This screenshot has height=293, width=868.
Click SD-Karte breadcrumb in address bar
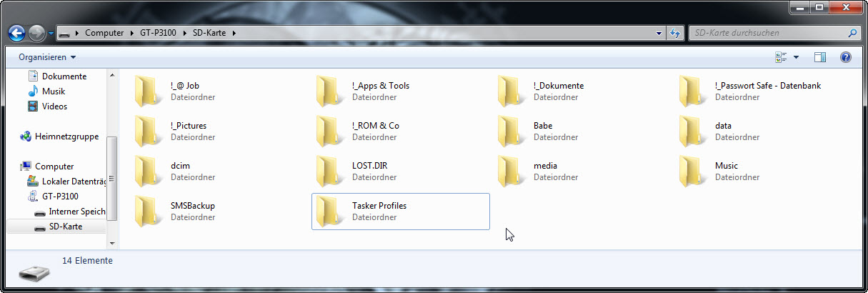pyautogui.click(x=209, y=33)
